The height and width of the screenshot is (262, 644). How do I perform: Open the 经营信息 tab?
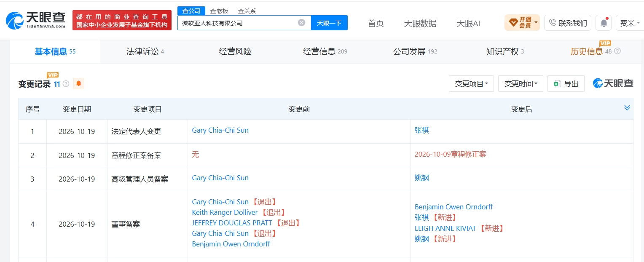(x=325, y=52)
